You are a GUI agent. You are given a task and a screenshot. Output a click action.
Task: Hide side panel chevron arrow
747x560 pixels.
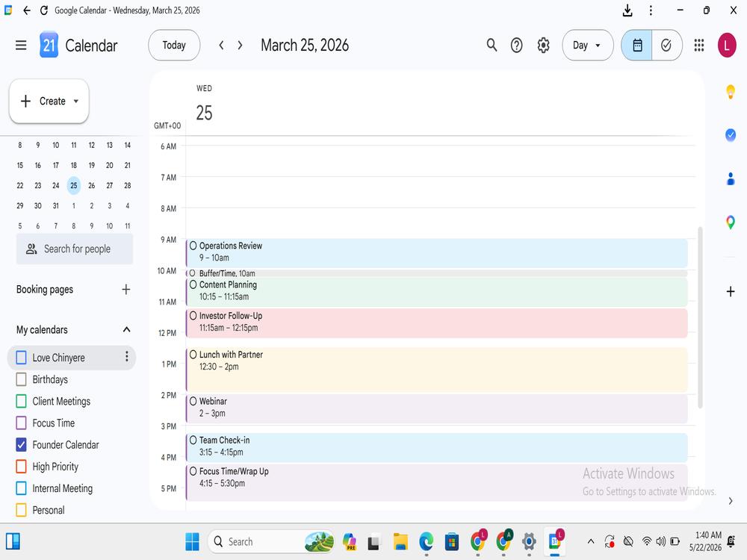(731, 501)
